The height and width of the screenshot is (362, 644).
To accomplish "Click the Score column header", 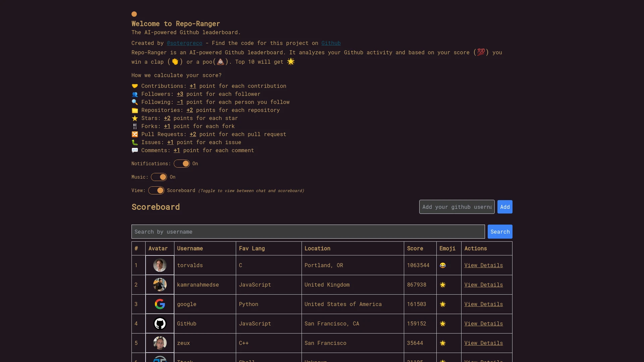I will point(415,248).
